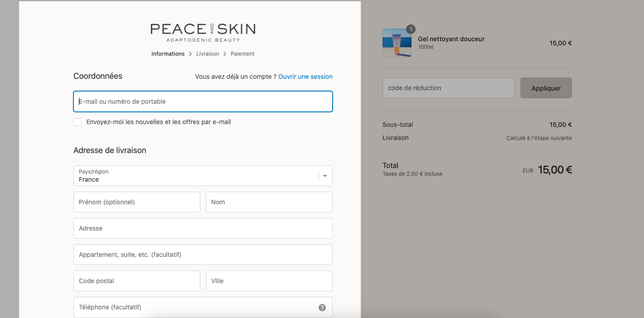
Task: Go to the Livraison breadcrumb step
Action: point(208,54)
